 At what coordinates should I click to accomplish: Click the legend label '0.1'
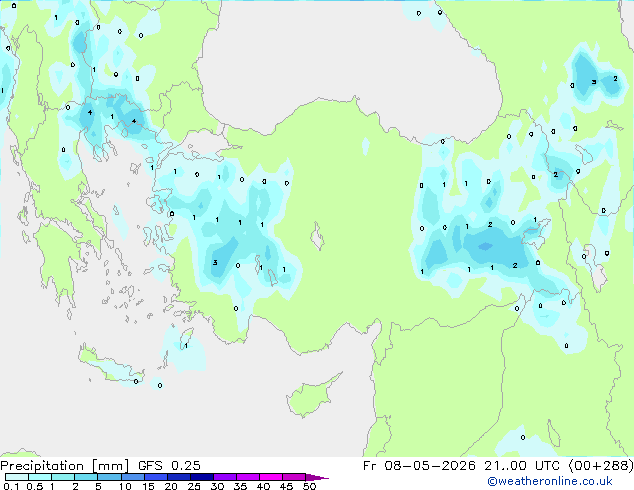pos(11,486)
